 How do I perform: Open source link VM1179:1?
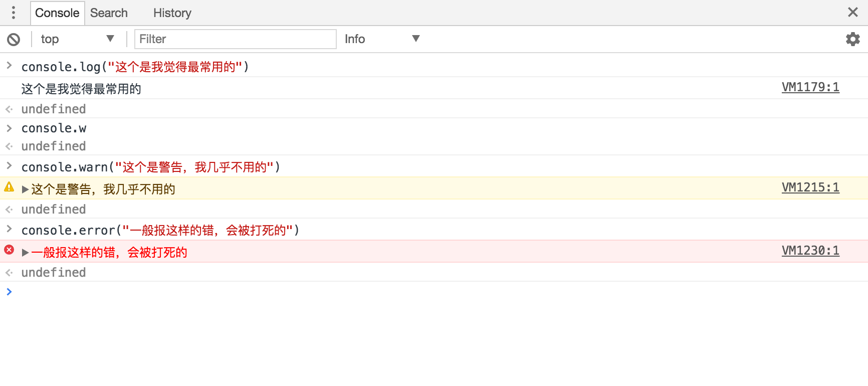click(810, 87)
